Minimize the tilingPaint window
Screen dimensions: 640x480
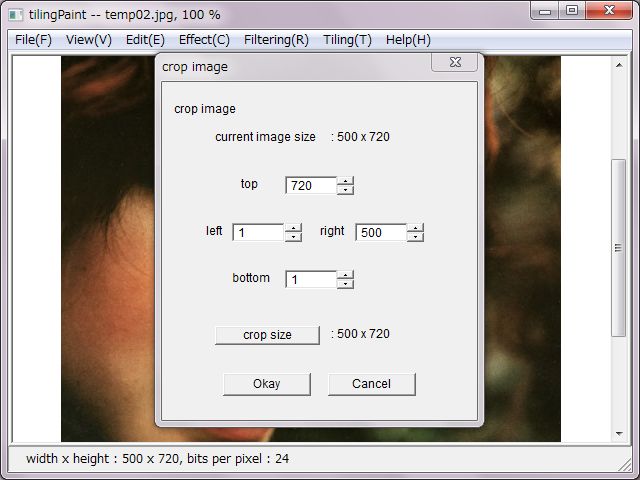[545, 11]
